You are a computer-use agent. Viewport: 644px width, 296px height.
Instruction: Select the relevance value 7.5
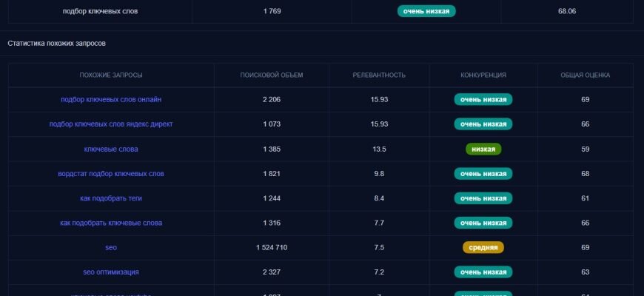[x=379, y=248]
